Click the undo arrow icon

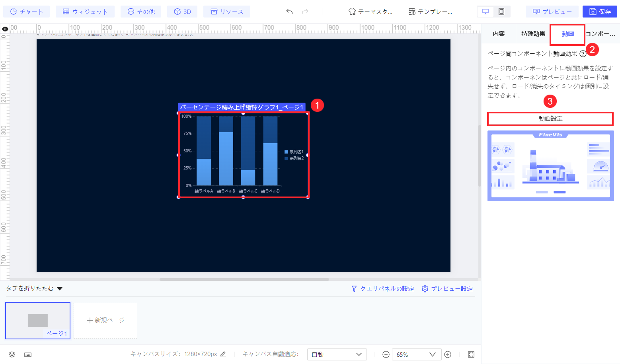click(289, 12)
